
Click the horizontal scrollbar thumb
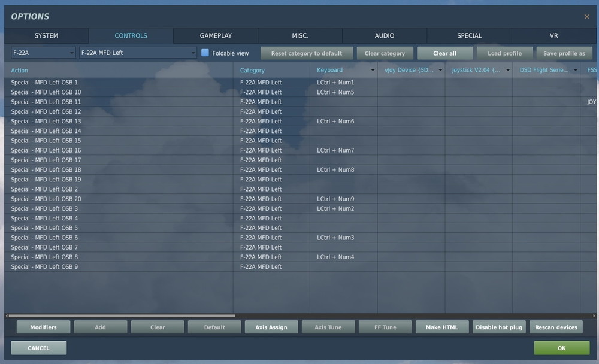[x=122, y=316]
